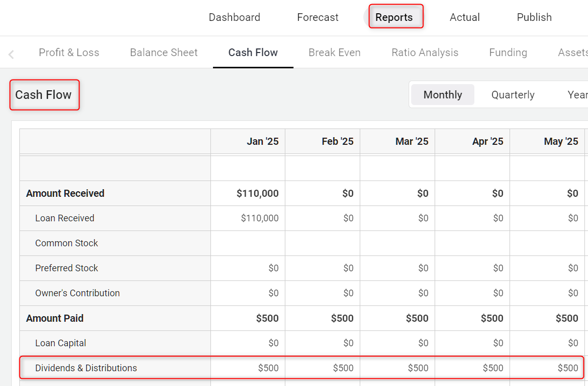588x386 pixels.
Task: Open the Publish section
Action: point(534,17)
